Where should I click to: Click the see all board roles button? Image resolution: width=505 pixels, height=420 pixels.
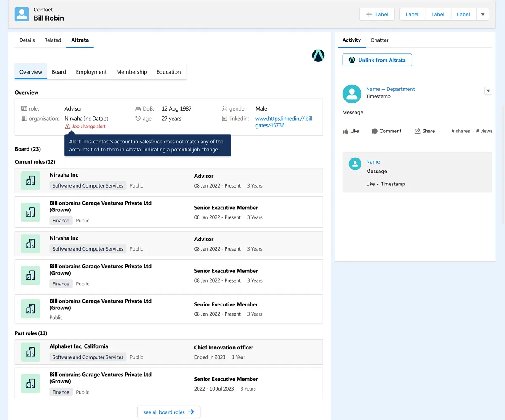(x=169, y=412)
